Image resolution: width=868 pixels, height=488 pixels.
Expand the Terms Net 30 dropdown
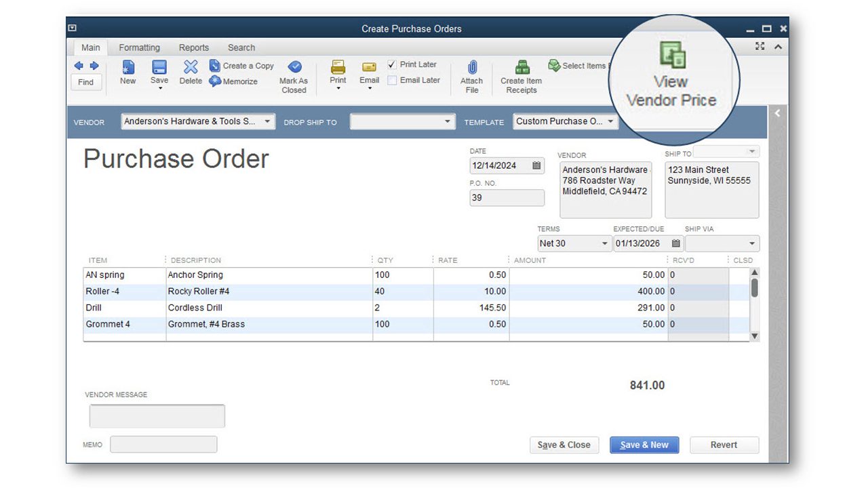605,244
